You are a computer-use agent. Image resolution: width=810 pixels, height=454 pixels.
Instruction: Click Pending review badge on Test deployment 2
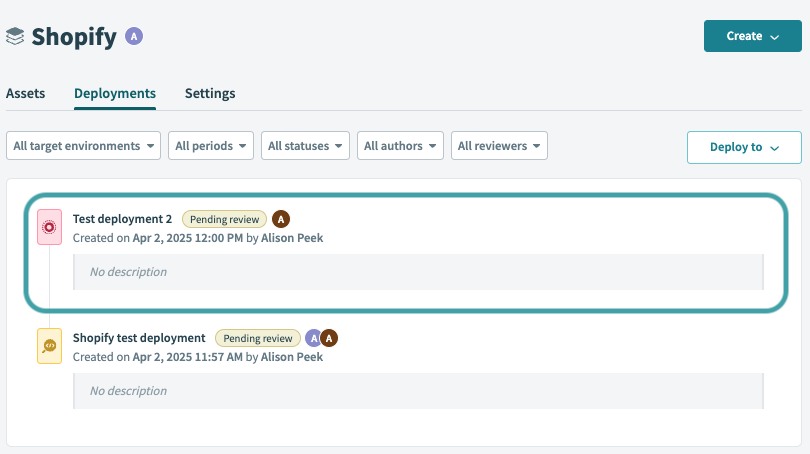[x=224, y=219]
